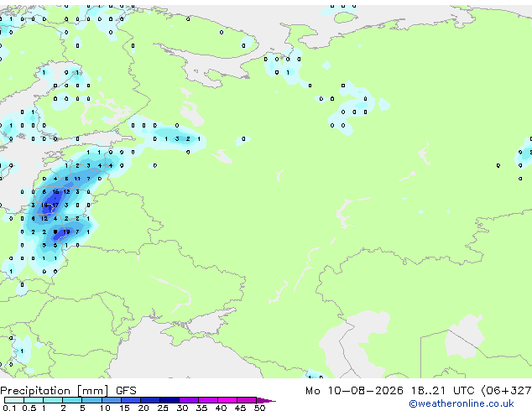This screenshot has height=411, width=532.
Task: Click the Mo 10-08-2026 date label
Action: tap(354, 391)
